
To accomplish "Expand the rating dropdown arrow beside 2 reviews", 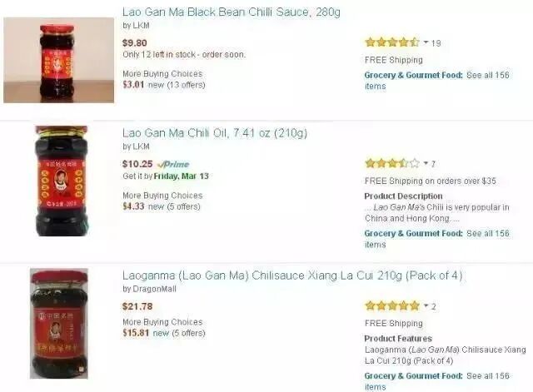I will coord(426,305).
